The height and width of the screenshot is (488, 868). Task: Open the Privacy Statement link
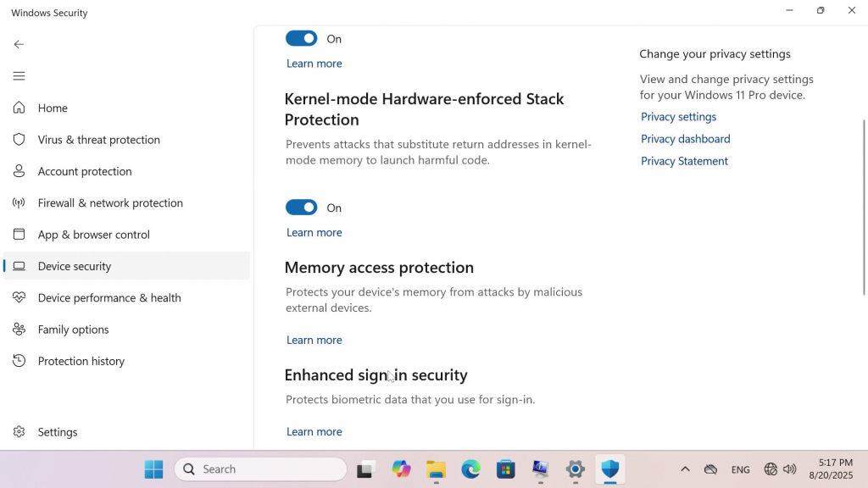(x=684, y=161)
